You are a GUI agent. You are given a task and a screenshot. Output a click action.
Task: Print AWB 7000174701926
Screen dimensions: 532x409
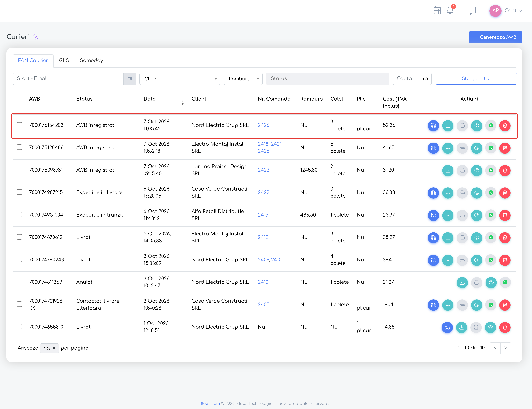coord(462,305)
